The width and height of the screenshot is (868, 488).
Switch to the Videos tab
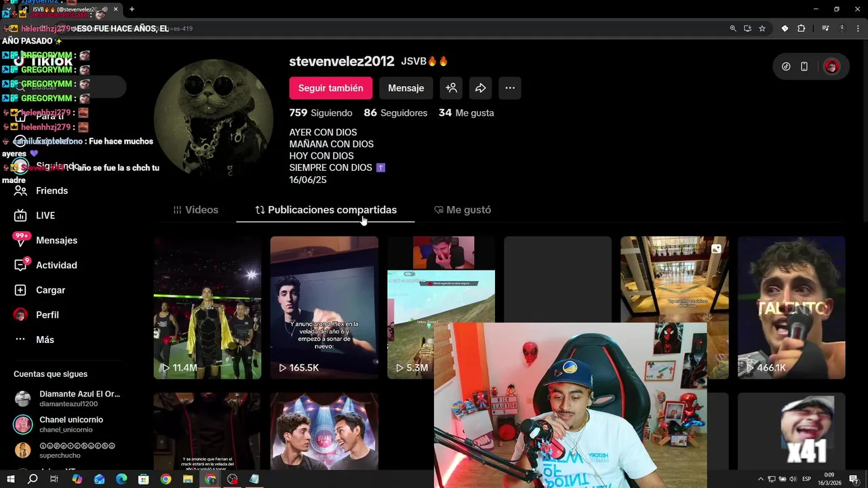196,210
